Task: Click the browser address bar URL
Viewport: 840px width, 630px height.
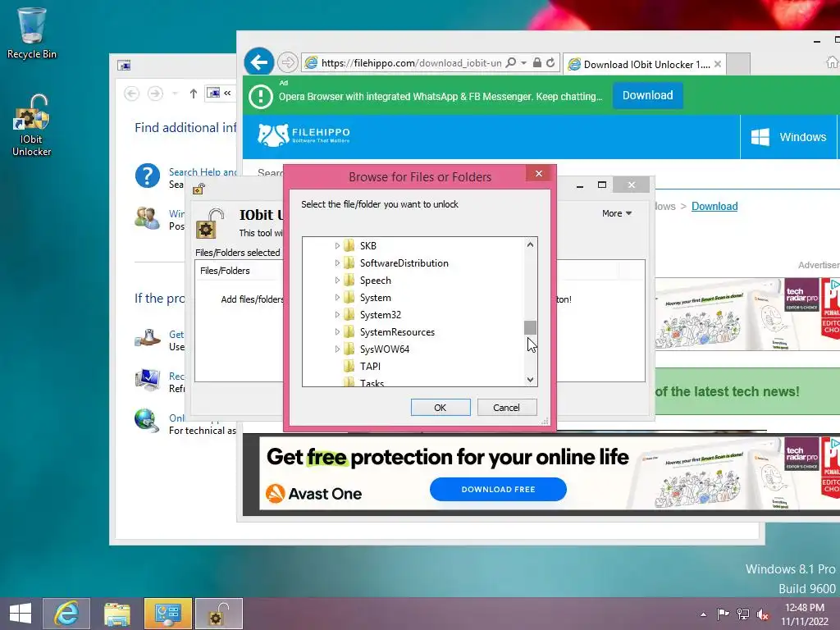Action: (412, 62)
